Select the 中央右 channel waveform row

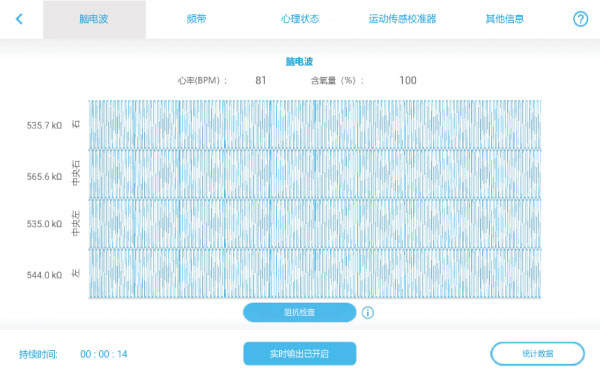coord(315,174)
